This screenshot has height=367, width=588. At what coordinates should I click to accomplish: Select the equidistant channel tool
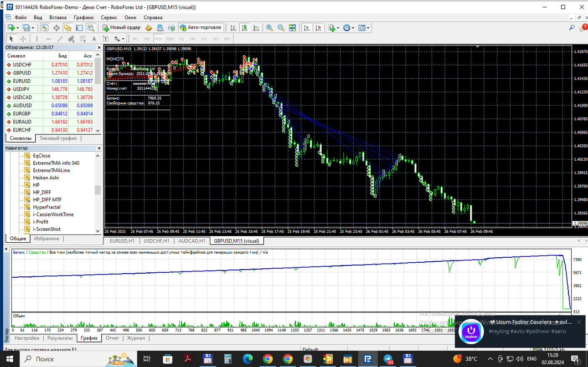[x=71, y=39]
